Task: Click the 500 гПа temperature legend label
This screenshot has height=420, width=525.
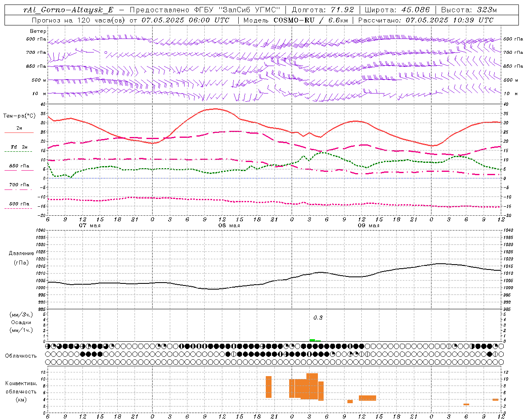Action: coord(19,204)
